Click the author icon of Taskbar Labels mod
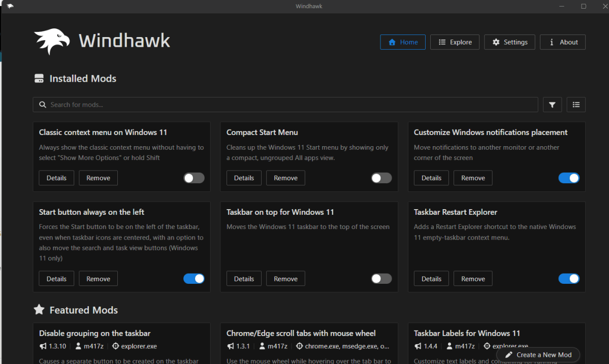Image resolution: width=609 pixels, height=364 pixels. tap(450, 346)
